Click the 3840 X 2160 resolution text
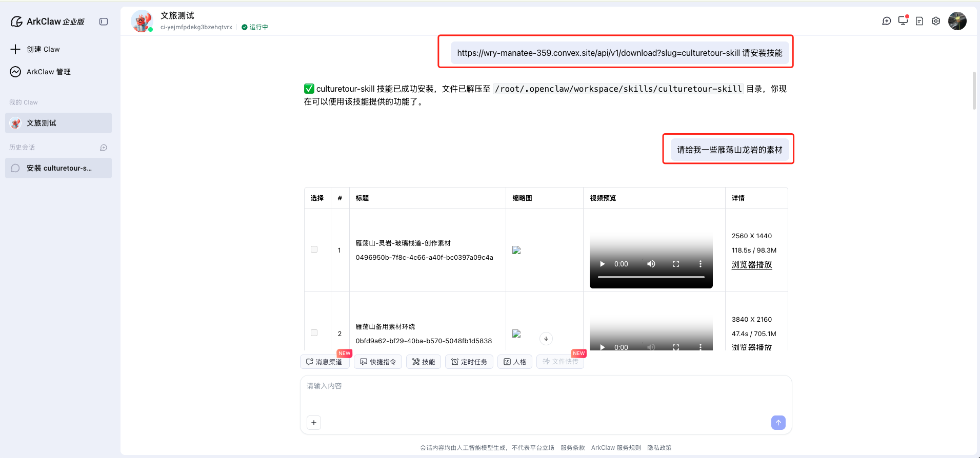Screen dimensions: 980x458 pos(752,320)
